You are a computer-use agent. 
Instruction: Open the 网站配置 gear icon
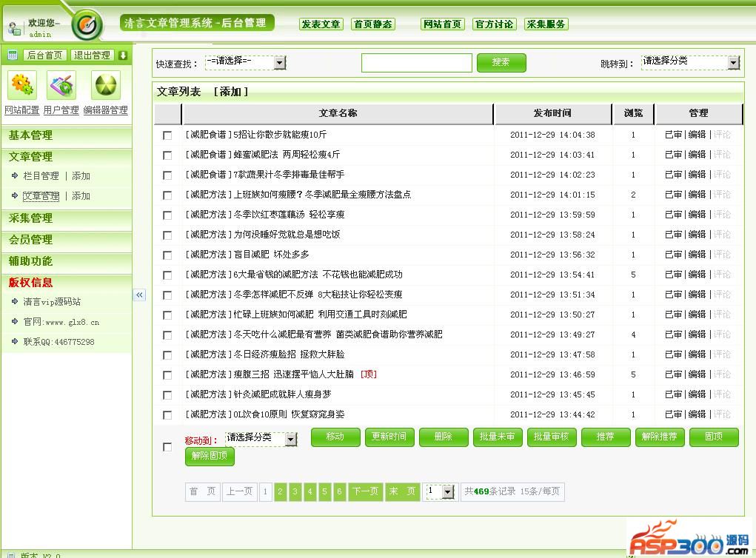pos(22,86)
